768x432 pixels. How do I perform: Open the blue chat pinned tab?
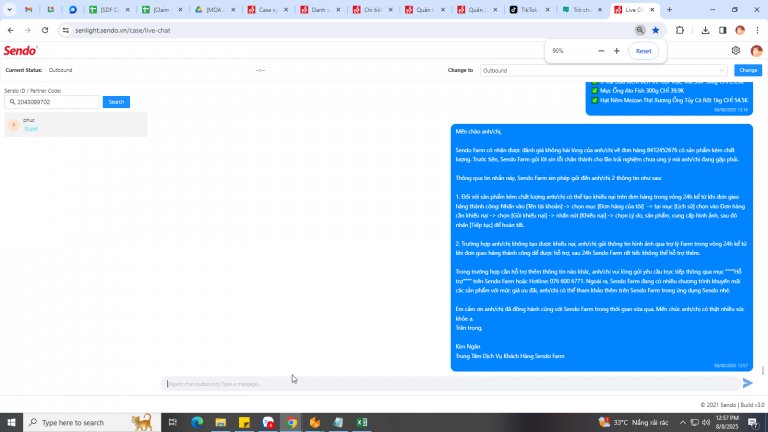72,10
